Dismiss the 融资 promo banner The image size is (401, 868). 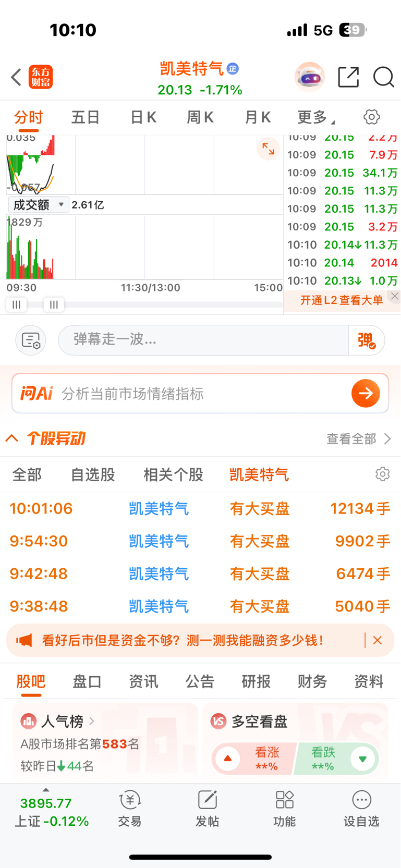tap(378, 640)
